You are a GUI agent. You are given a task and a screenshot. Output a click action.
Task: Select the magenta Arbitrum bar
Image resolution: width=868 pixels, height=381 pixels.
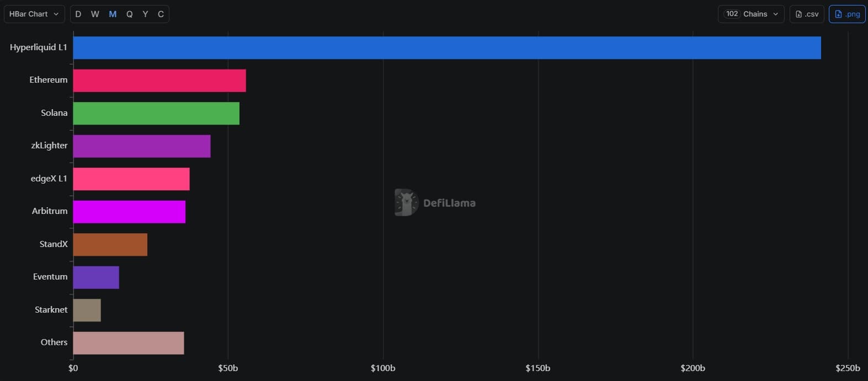[x=129, y=212]
